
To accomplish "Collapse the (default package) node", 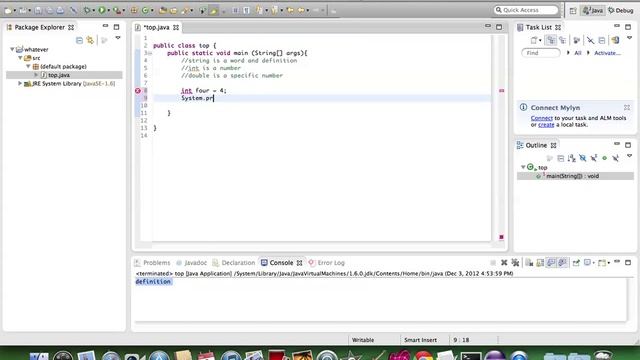I will point(28,66).
